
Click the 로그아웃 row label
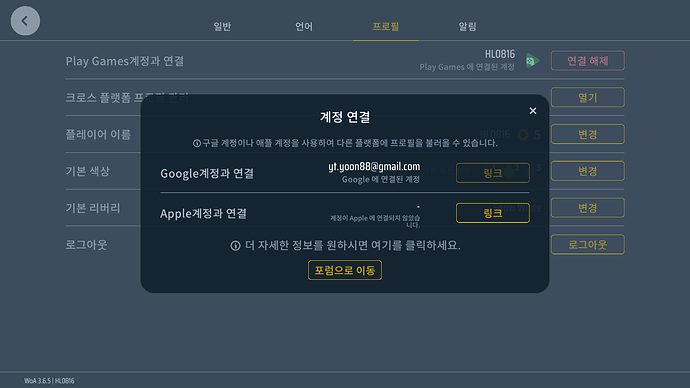pyautogui.click(x=86, y=245)
